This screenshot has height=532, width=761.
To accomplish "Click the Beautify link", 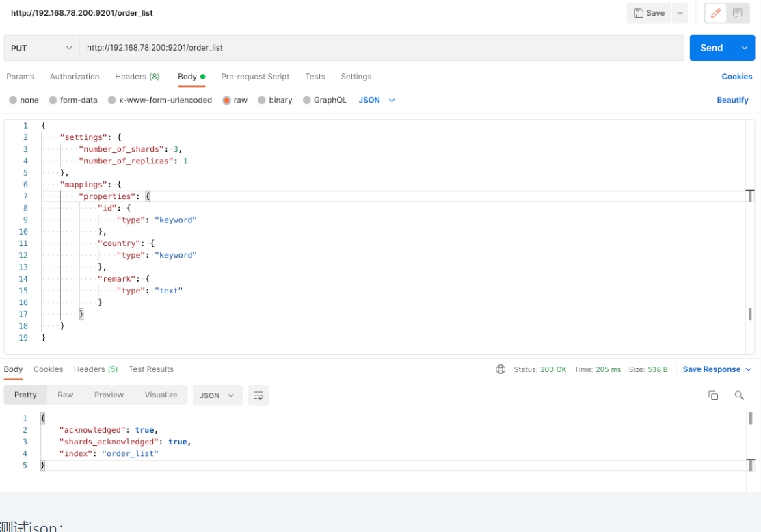I will pyautogui.click(x=732, y=100).
